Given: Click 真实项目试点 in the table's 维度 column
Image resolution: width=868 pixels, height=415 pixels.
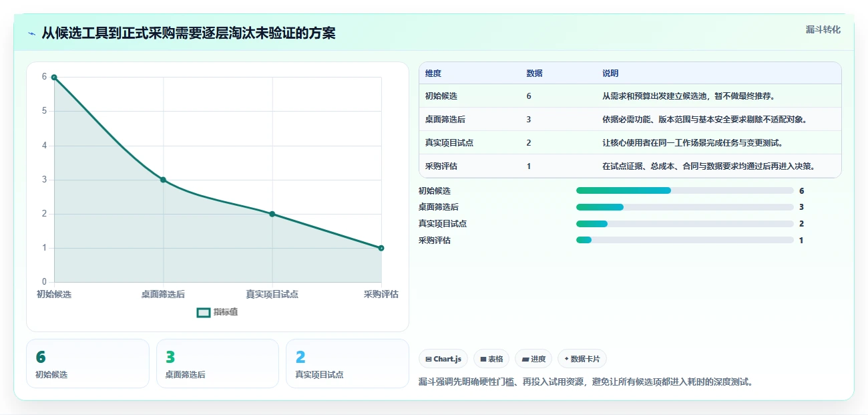Looking at the screenshot, I should [449, 143].
